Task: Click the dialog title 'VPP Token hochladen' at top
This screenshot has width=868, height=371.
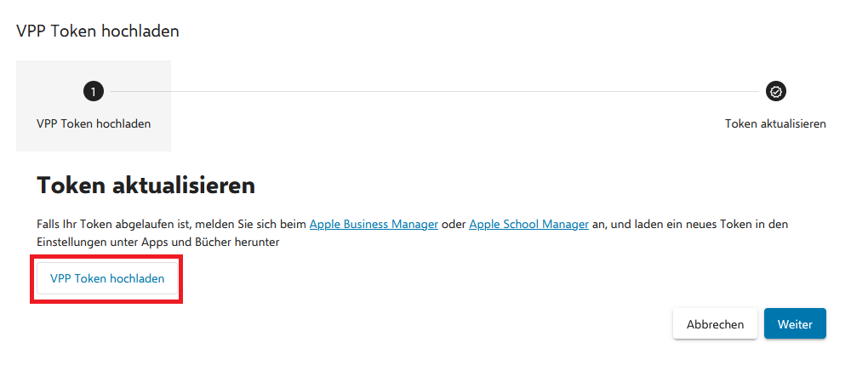Action: click(x=97, y=31)
